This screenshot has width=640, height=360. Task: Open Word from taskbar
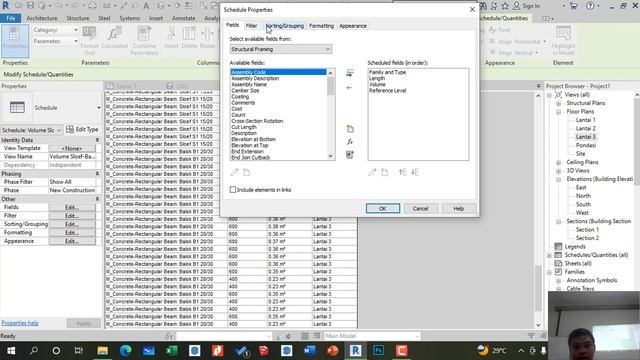[309, 351]
